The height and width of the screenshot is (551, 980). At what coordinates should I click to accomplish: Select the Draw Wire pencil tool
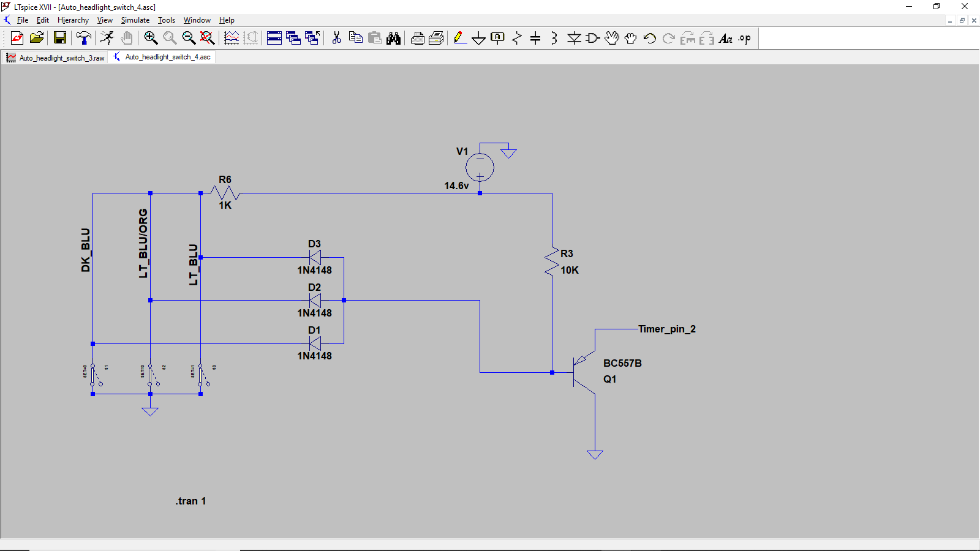pos(459,38)
